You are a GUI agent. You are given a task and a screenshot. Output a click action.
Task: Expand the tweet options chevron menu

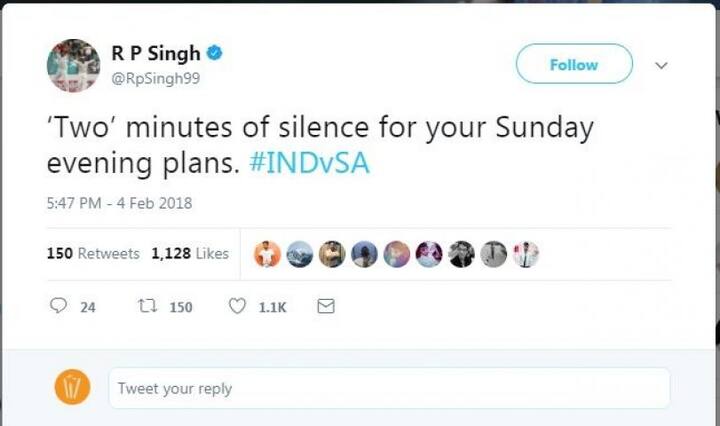(661, 66)
